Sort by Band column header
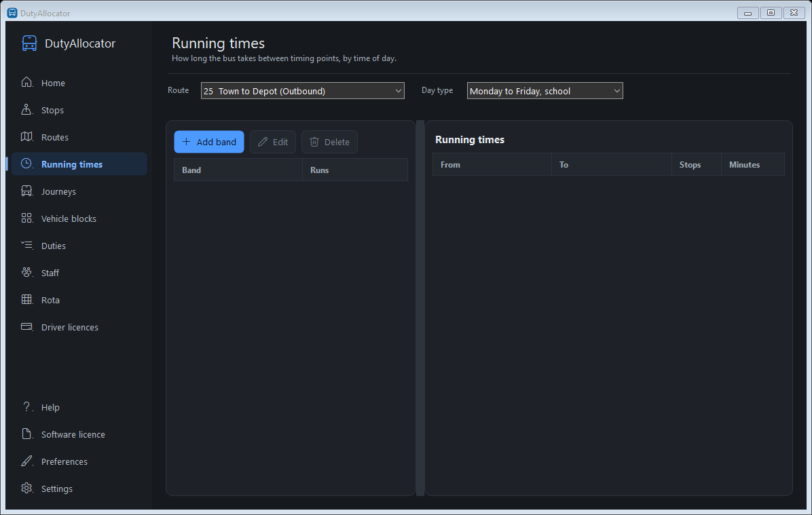812x515 pixels. [238, 170]
